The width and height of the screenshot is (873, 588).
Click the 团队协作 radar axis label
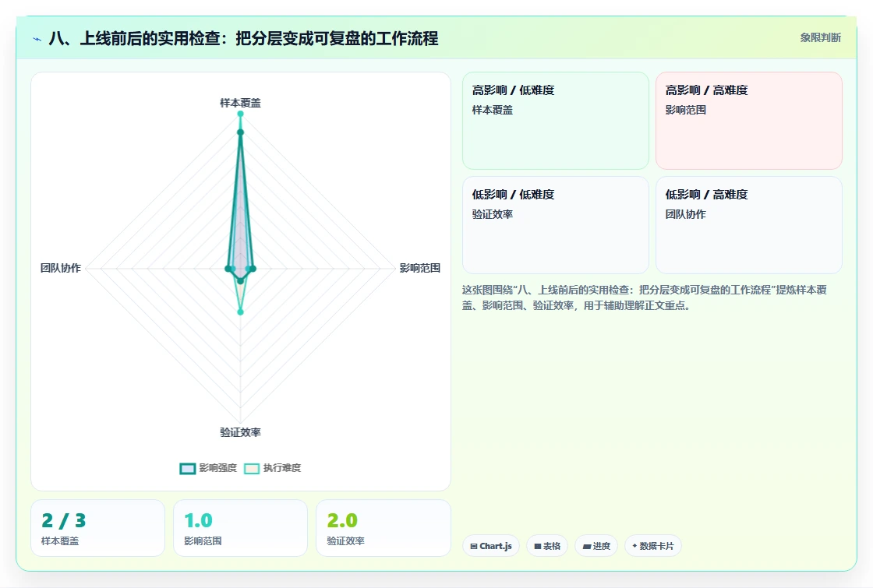click(61, 268)
